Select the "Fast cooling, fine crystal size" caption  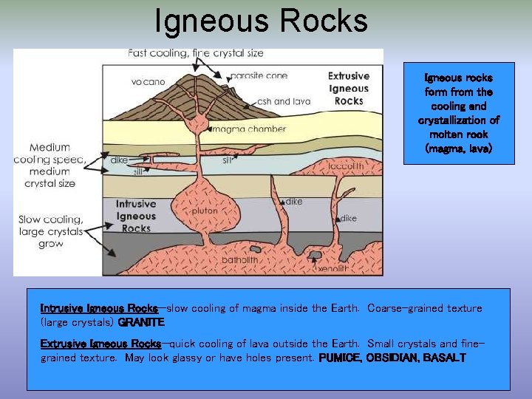coord(195,53)
